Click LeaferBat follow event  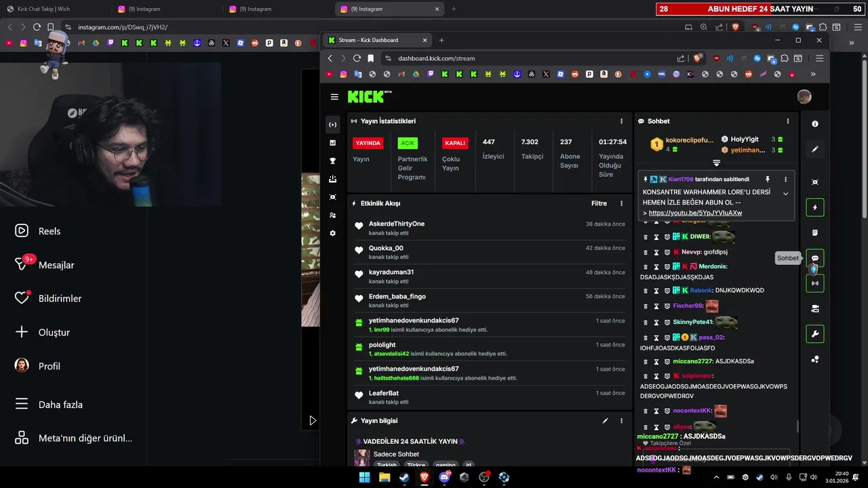(x=488, y=397)
